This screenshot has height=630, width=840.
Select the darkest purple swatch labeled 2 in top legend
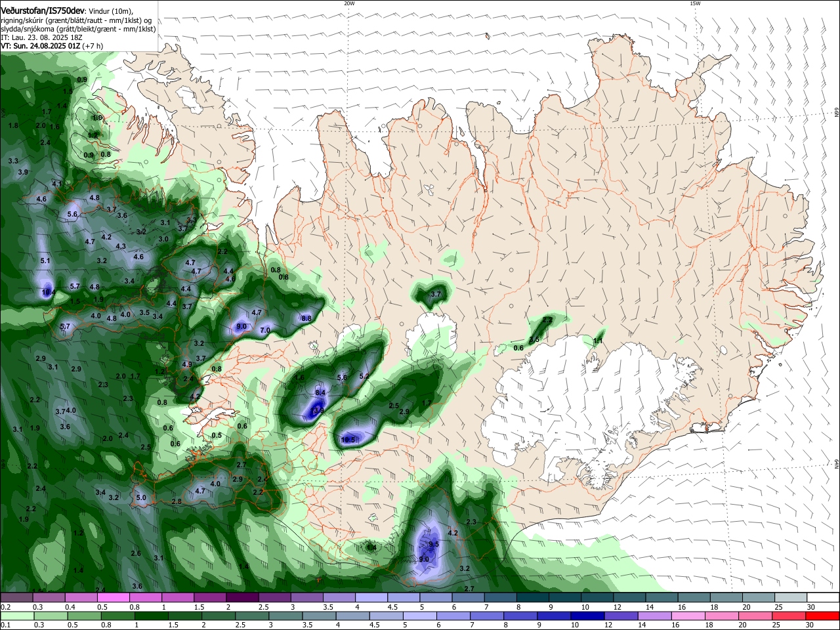click(x=241, y=598)
